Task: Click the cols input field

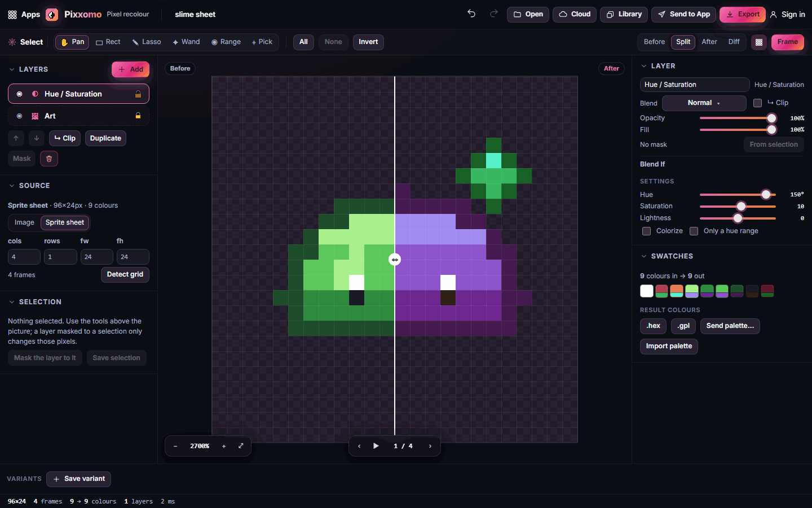Action: 24,257
